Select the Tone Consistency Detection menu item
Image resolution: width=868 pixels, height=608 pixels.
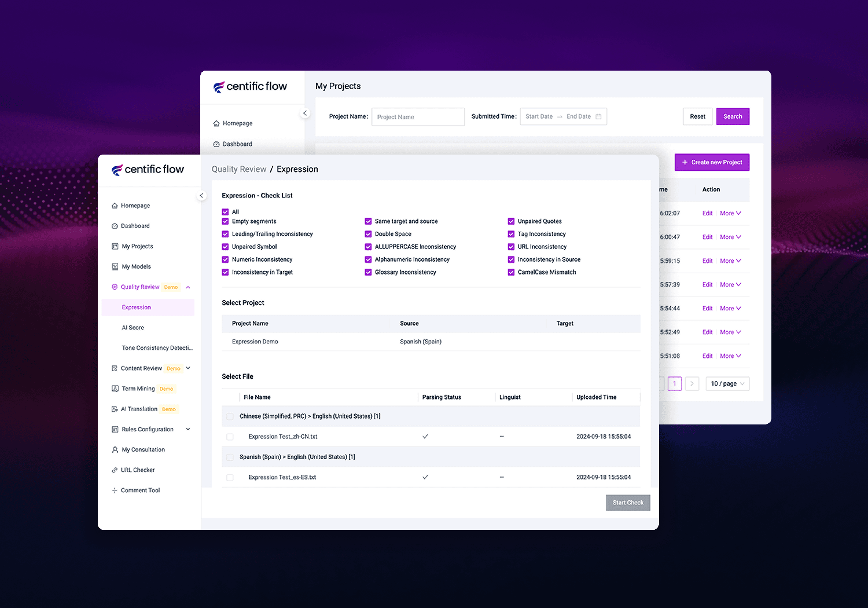(x=157, y=348)
